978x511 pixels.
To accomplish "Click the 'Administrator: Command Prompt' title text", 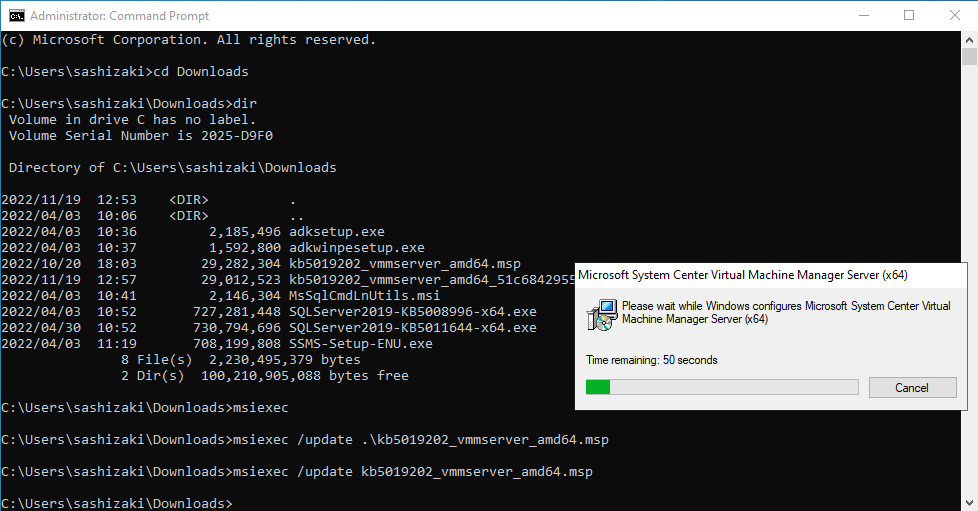I will pyautogui.click(x=119, y=16).
